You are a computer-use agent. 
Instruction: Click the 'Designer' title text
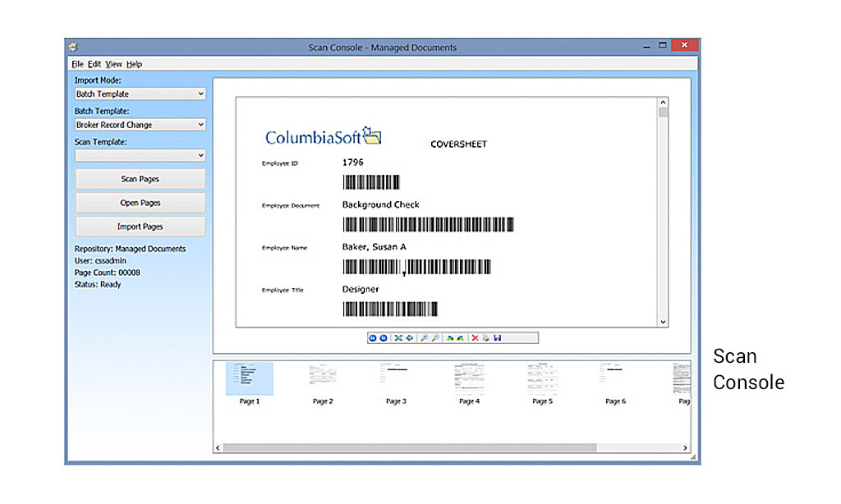click(361, 289)
